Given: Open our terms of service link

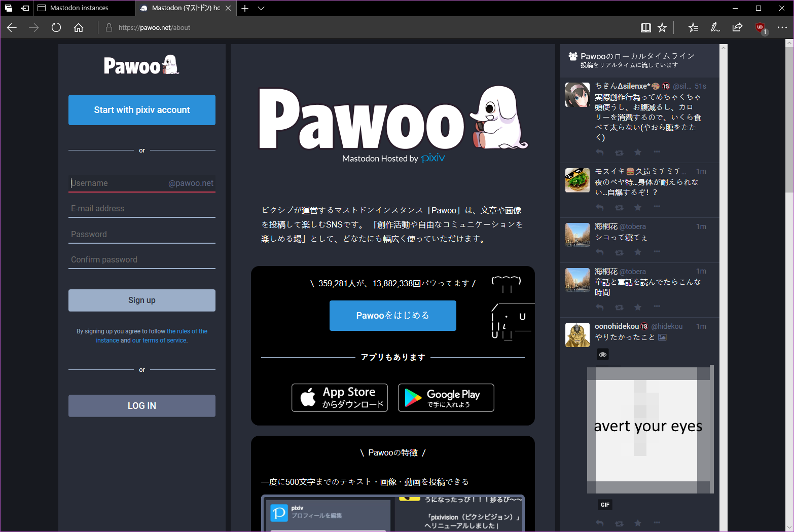Looking at the screenshot, I should click(159, 340).
